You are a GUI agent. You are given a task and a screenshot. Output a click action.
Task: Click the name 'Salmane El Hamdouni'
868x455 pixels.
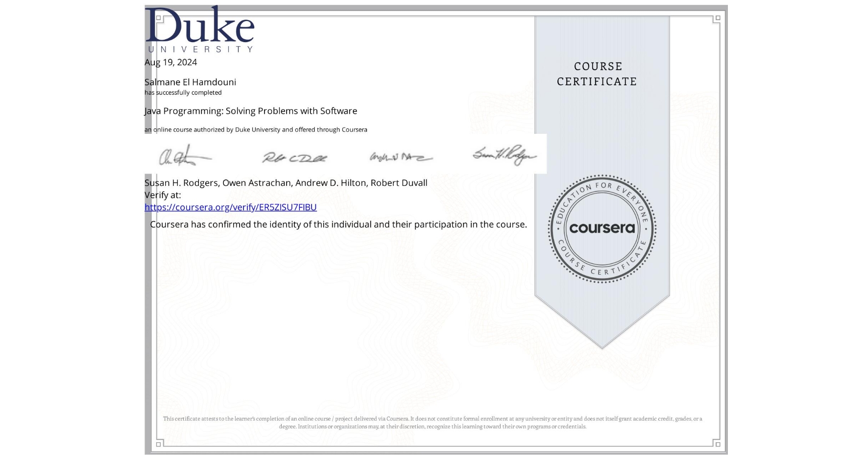point(190,82)
